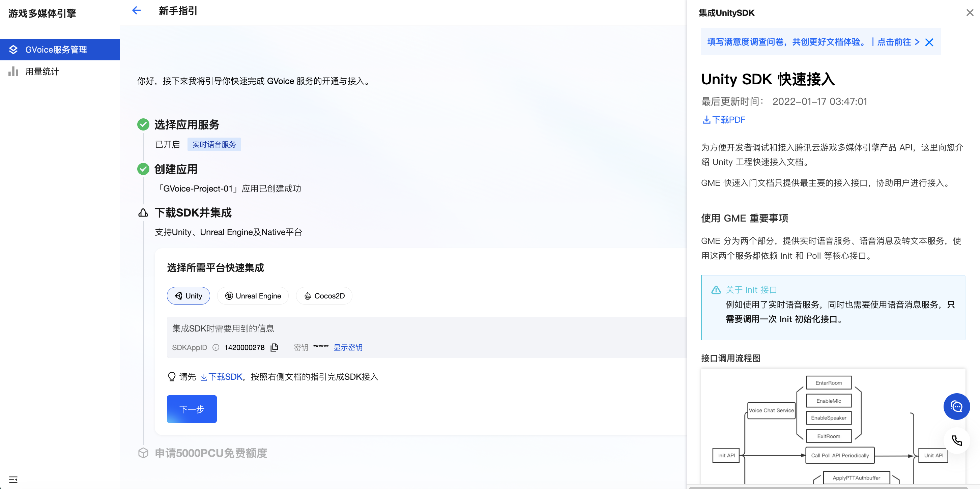This screenshot has height=489, width=980.
Task: Click the SDKAppID info icon
Action: (x=216, y=347)
